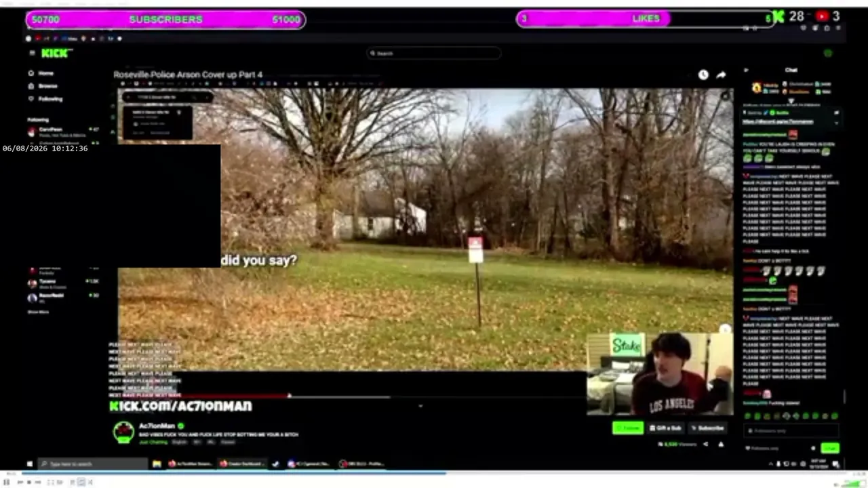Click the pause button in the media player
The height and width of the screenshot is (488, 868).
(7, 482)
